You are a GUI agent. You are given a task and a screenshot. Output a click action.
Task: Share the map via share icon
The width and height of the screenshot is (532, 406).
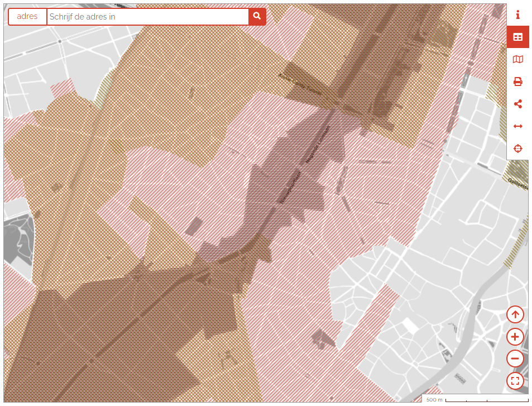pos(517,104)
